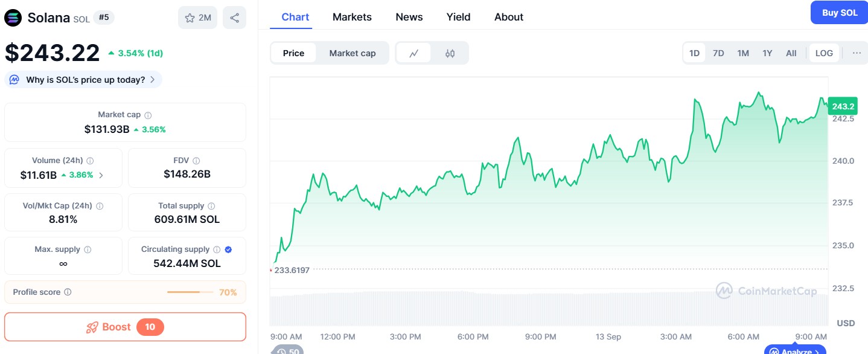Open the About tab
868x354 pixels.
(x=509, y=17)
